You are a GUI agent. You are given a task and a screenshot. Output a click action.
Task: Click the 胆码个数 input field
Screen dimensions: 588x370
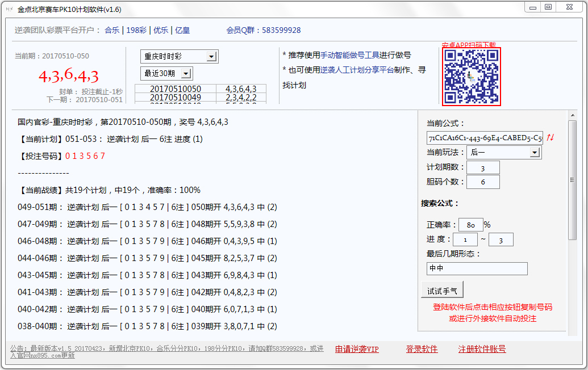tap(483, 182)
